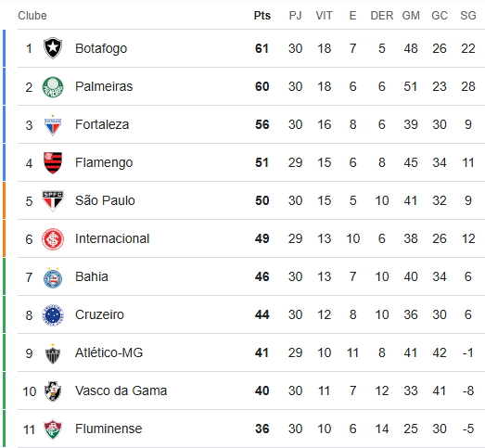This screenshot has width=485, height=448.
Task: Click the Flamengo club crest
Action: 53,162
